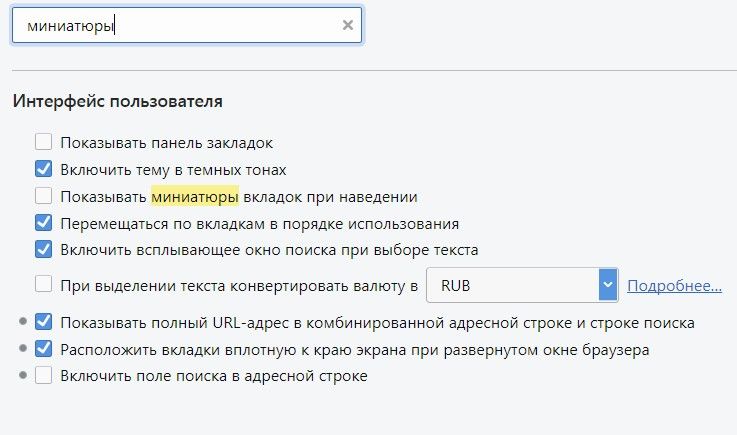Open the RUB currency combo box
737x435 pixels.
(x=512, y=286)
